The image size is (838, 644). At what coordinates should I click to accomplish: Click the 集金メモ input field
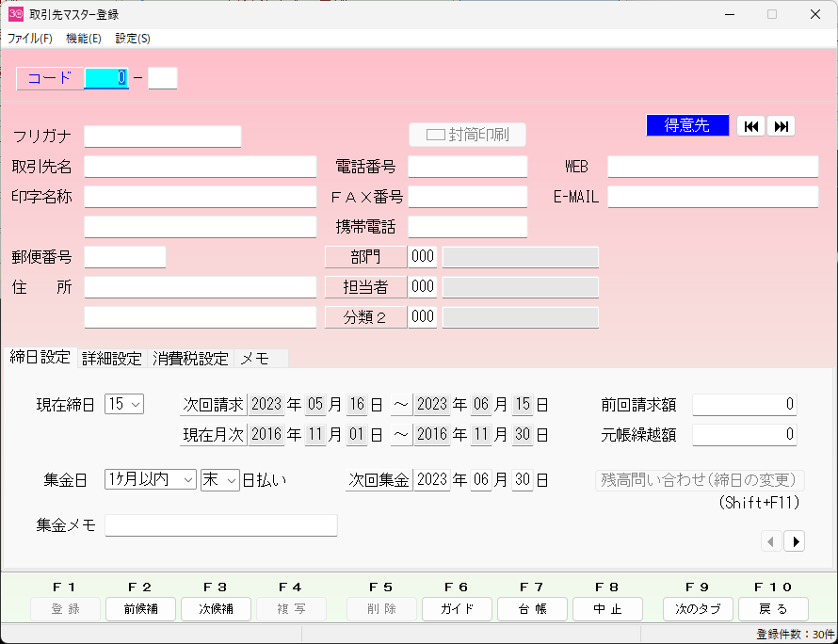click(x=220, y=525)
